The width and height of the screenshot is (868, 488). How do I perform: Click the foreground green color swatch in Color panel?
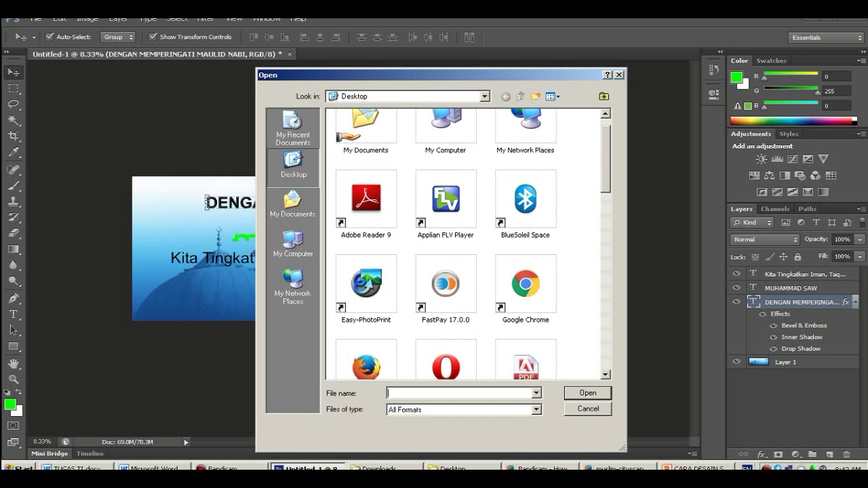pyautogui.click(x=736, y=77)
